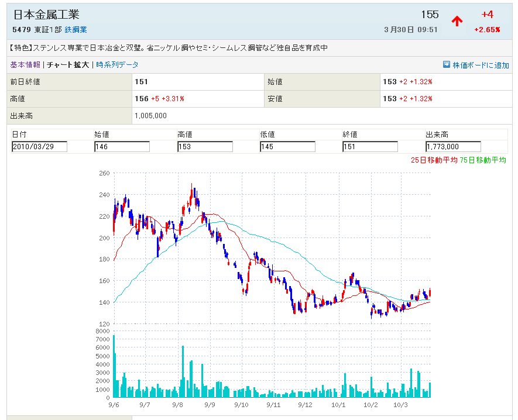Screen dimensions: 518x420
Task: Click the red up arrow price indicator
Action: point(457,21)
